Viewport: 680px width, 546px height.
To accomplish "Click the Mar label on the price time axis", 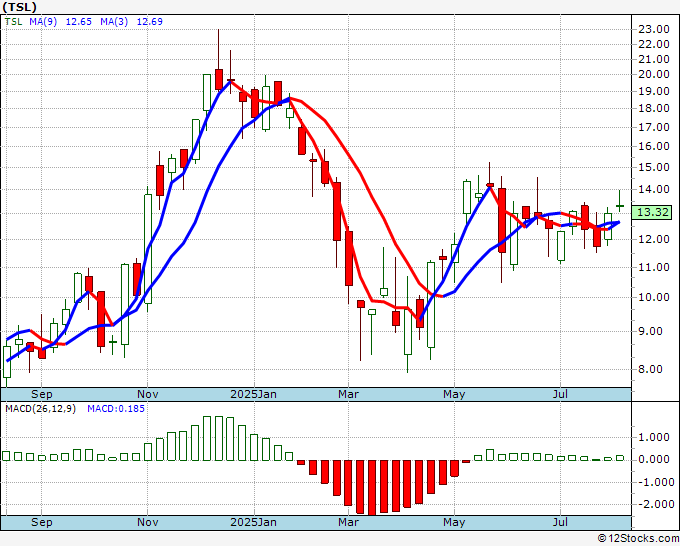I will (349, 394).
